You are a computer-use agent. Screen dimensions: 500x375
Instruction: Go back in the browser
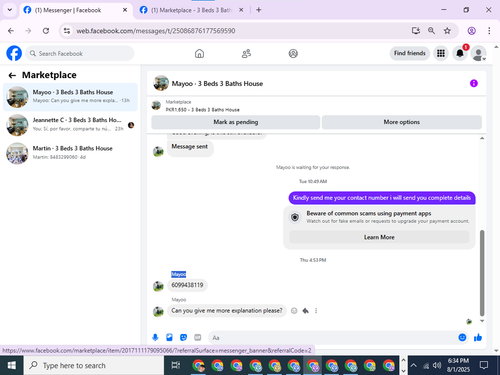click(11, 31)
